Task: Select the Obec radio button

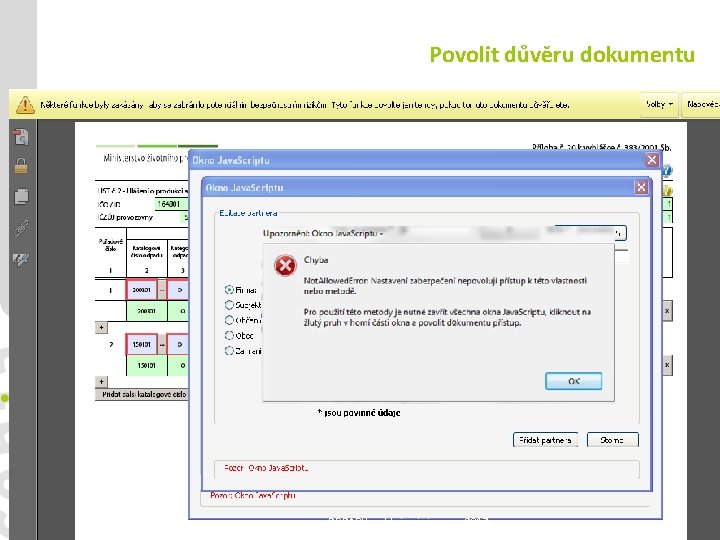Action: (x=229, y=335)
